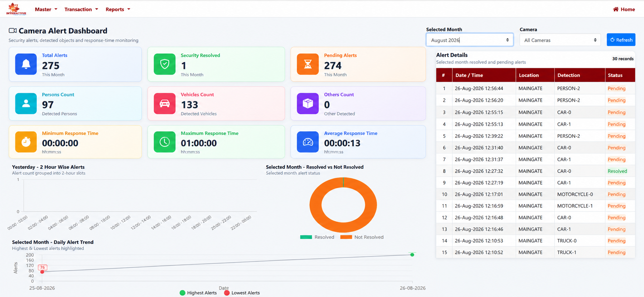This screenshot has width=644, height=297.
Task: Click the camera icon beside dashboard title
Action: (x=13, y=31)
